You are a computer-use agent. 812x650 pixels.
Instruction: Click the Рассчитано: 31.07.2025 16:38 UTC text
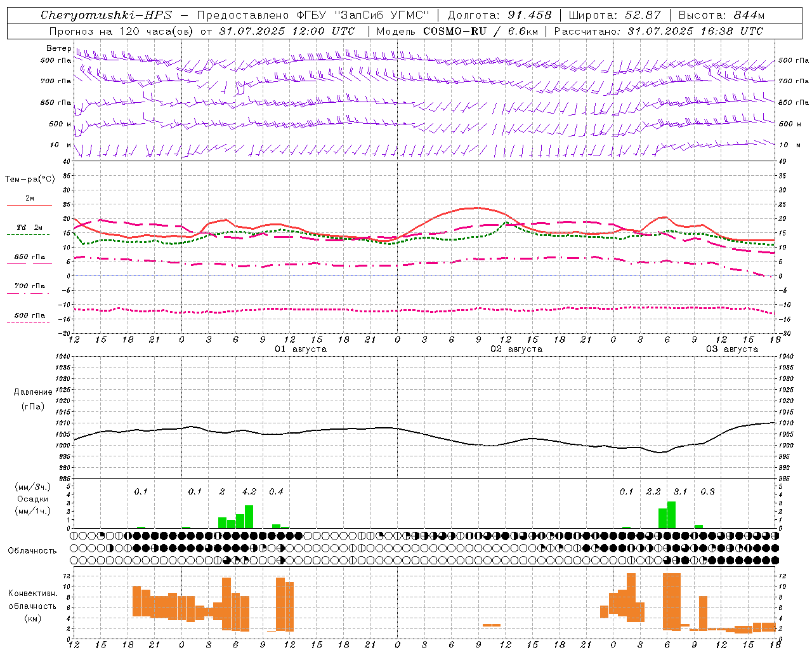click(659, 31)
